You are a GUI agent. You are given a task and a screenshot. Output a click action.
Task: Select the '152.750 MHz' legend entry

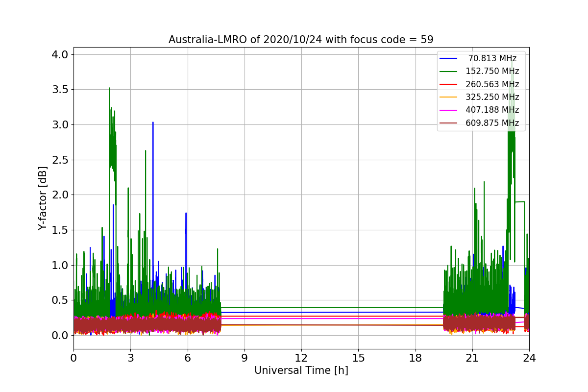point(492,71)
